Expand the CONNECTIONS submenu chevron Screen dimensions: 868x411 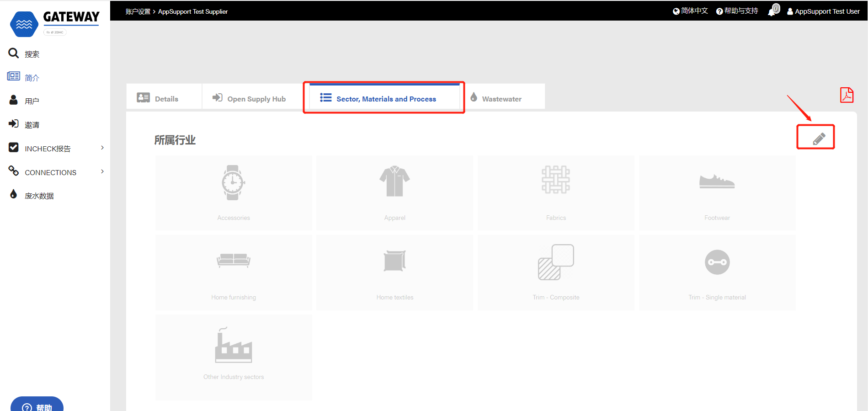click(102, 171)
